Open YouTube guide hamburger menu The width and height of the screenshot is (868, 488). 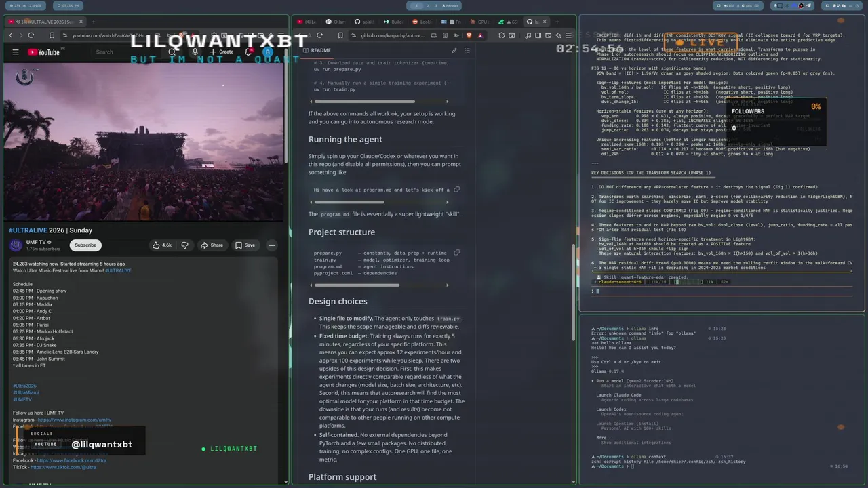pyautogui.click(x=16, y=52)
